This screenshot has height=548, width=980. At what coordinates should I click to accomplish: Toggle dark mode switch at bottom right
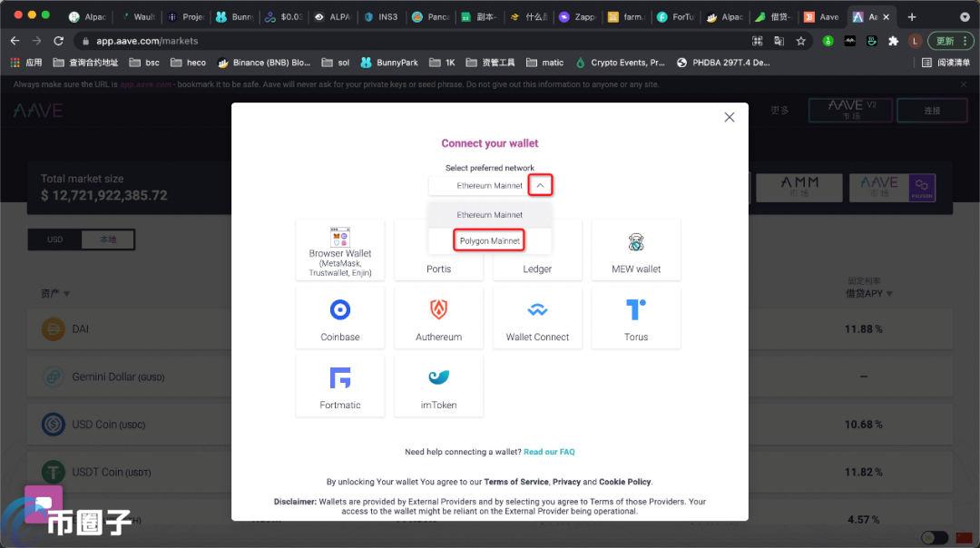pos(935,537)
